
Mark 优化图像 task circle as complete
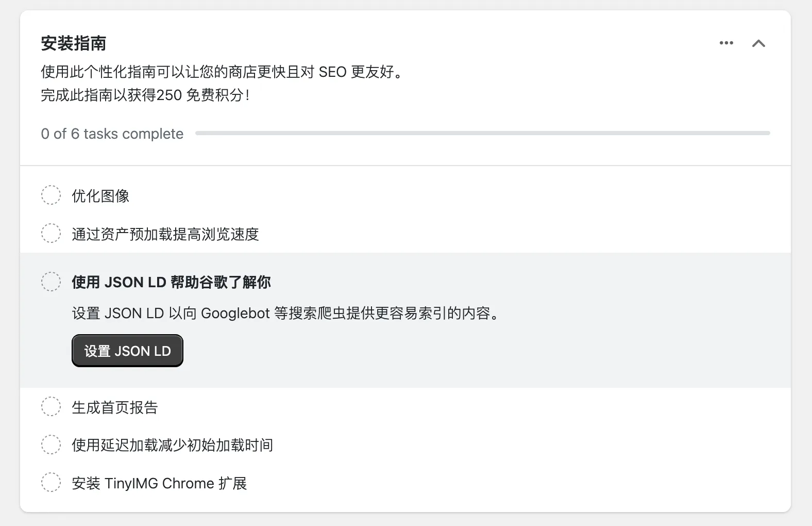pos(51,195)
